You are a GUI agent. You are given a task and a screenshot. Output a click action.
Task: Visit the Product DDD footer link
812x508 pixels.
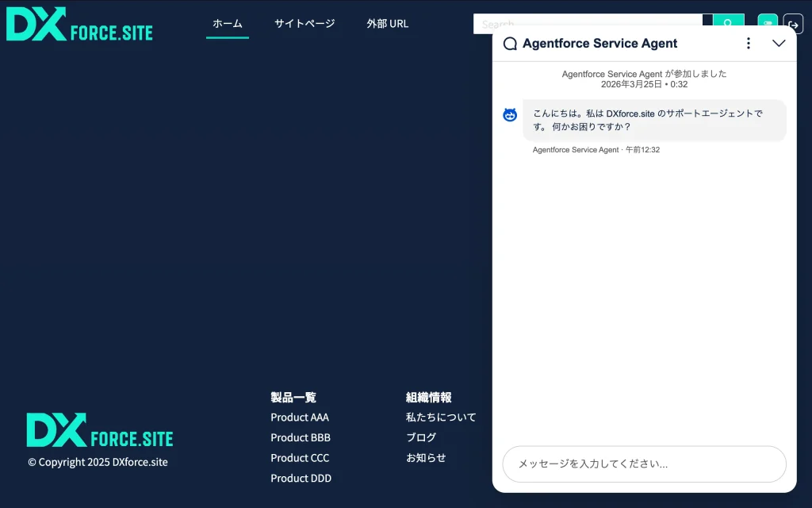(301, 479)
